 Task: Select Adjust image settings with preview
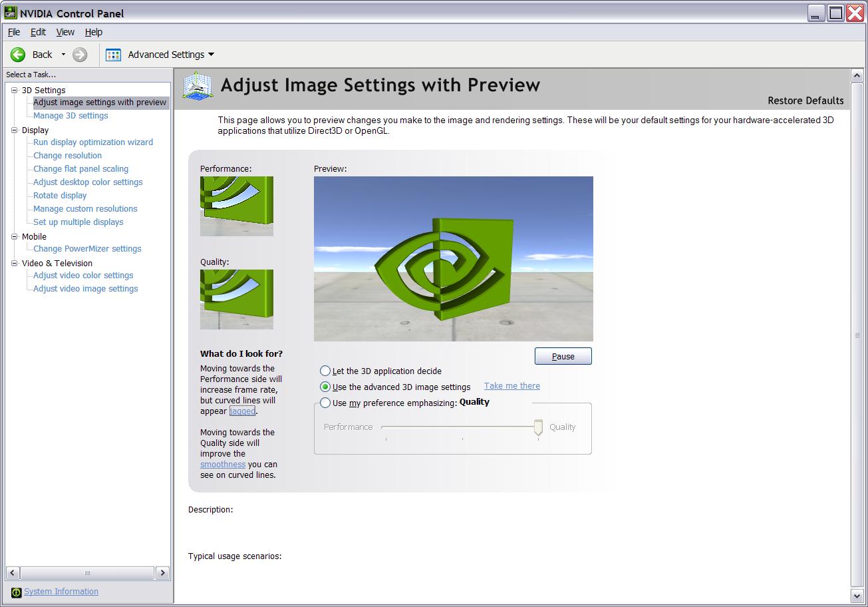100,102
